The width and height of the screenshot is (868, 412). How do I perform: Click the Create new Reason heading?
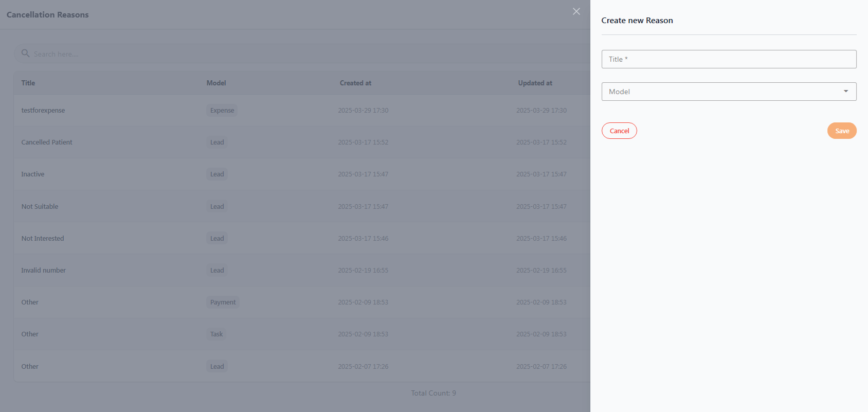[637, 20]
